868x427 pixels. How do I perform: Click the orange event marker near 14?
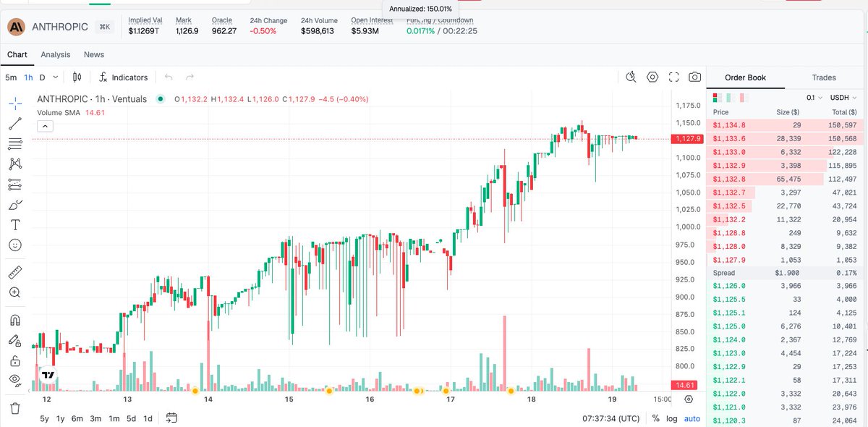[x=195, y=391]
